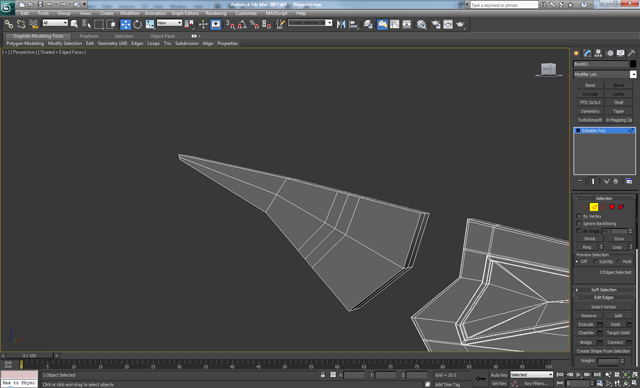Select the Select and Link tool

(9, 24)
